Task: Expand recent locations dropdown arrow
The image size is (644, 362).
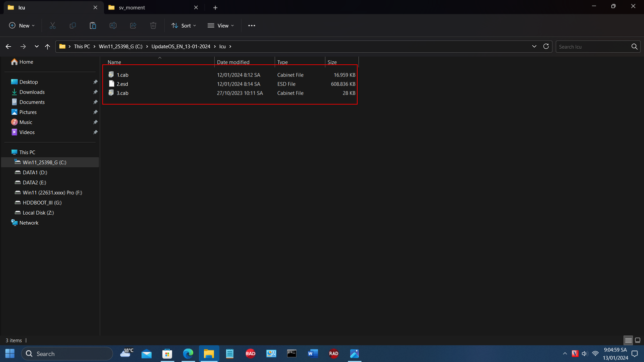Action: (36, 46)
